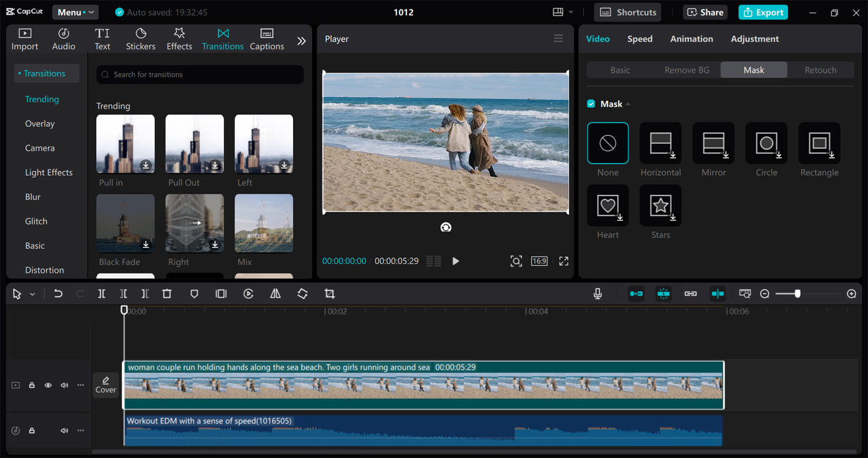Screen dimensions: 868x458
Task: Switch to the Remove BG sub-tab
Action: pos(687,70)
